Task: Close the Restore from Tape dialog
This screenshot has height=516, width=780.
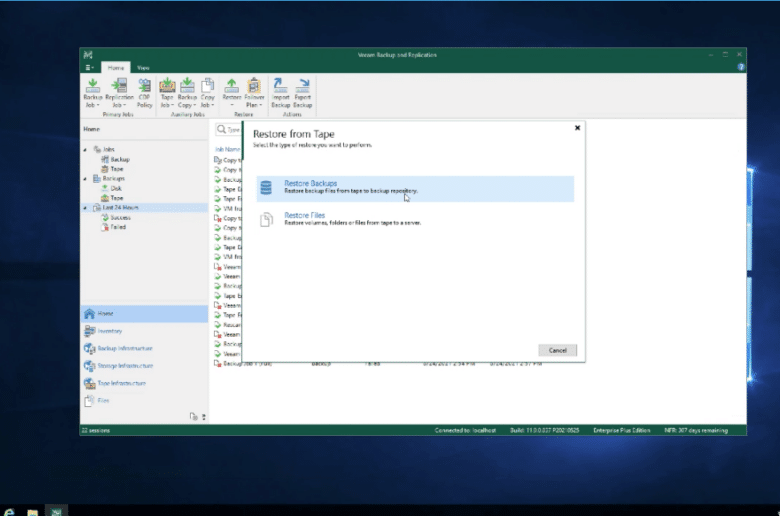Action: coord(578,128)
